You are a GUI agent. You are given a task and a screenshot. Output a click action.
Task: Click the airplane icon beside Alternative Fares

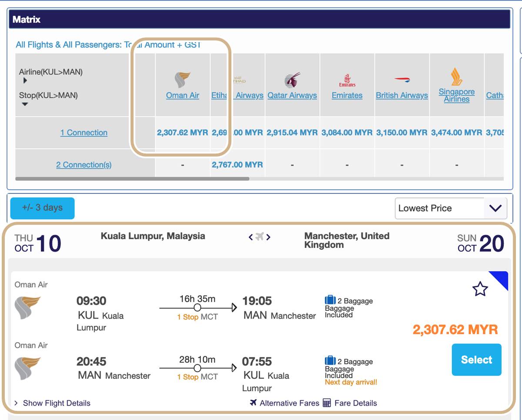click(x=253, y=403)
